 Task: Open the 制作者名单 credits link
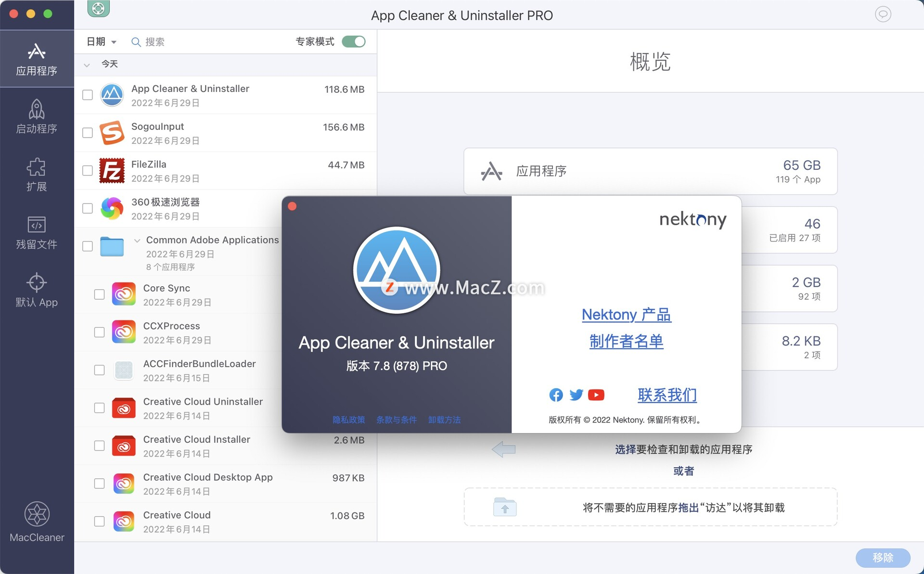[x=626, y=342]
